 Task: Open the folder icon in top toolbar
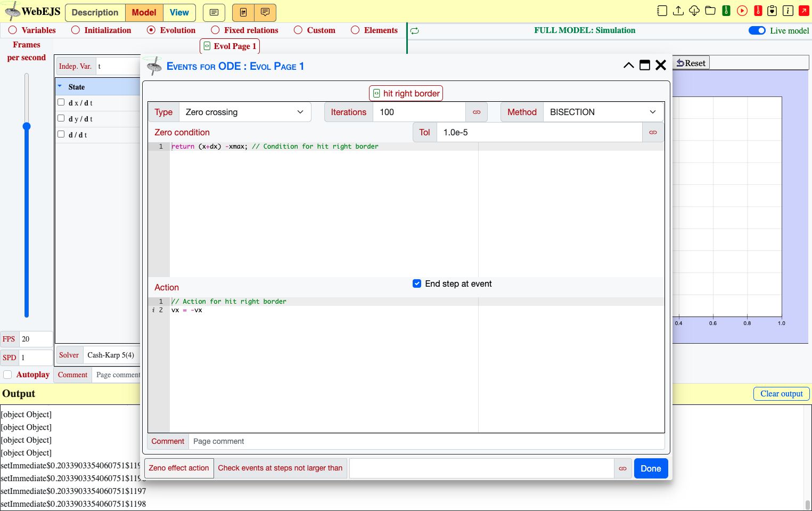click(x=710, y=11)
